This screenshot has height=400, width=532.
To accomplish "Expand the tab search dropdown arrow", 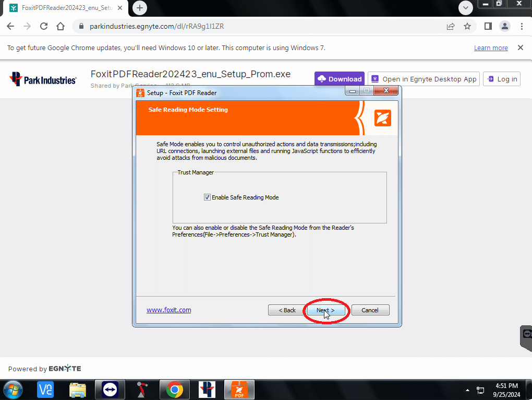I will click(x=465, y=7).
